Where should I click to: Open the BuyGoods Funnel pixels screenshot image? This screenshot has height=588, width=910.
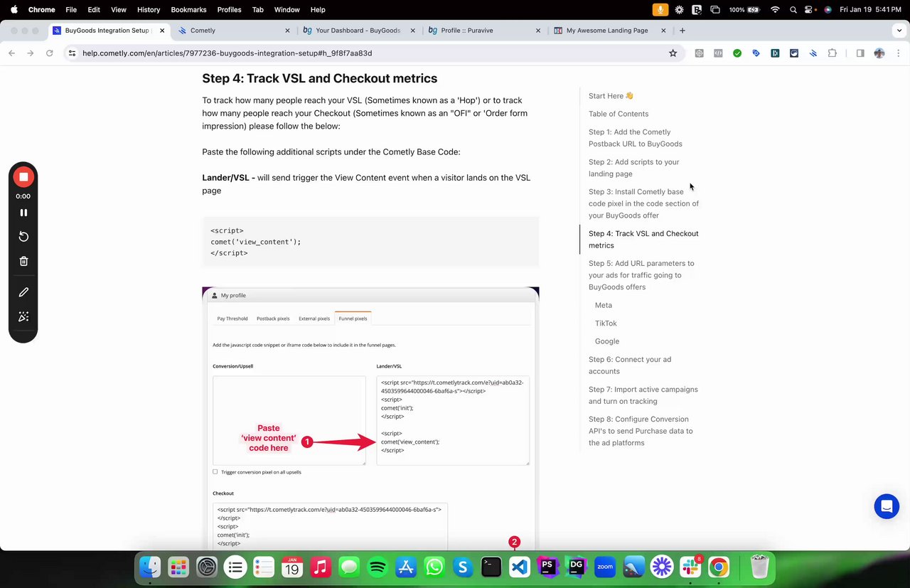click(x=370, y=418)
